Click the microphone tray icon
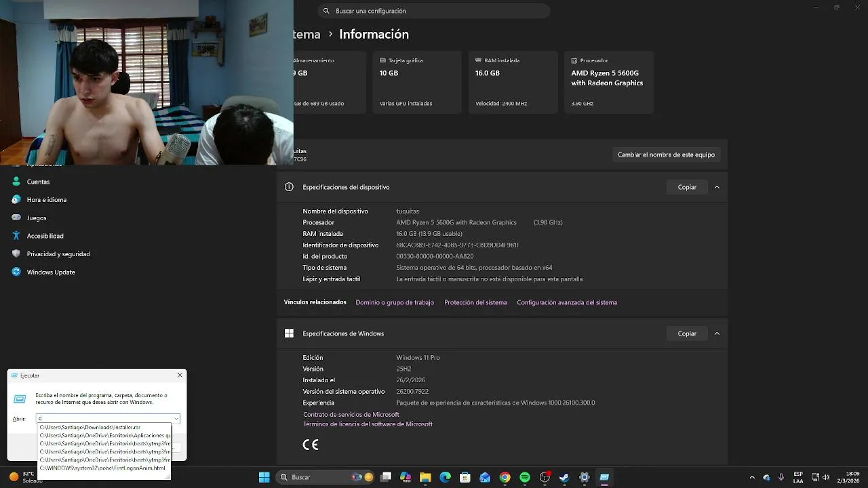 781,477
